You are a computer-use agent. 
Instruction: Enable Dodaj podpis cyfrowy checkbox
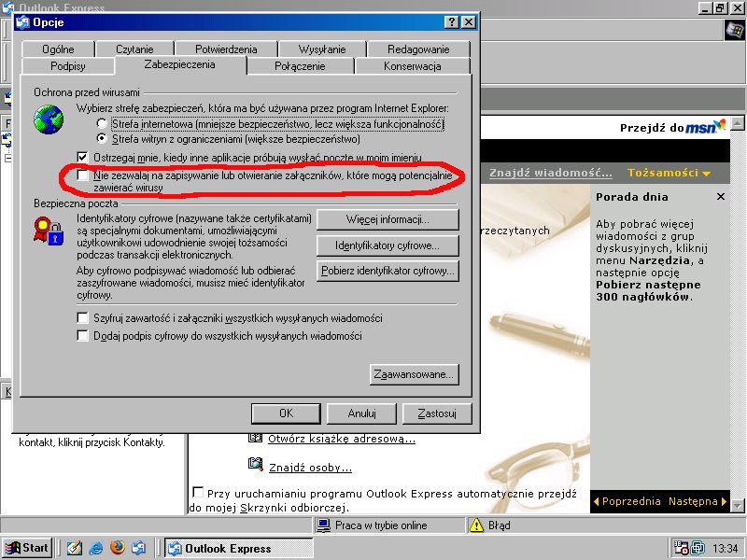(x=82, y=336)
